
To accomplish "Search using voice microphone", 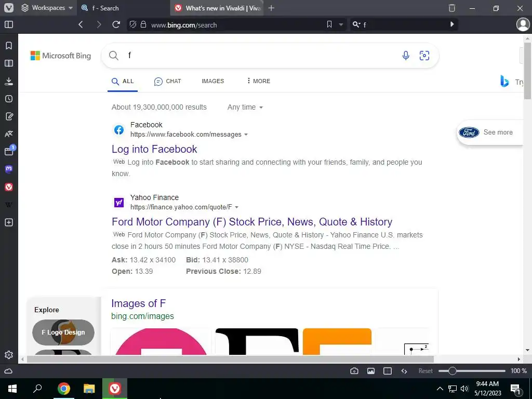I will click(406, 55).
